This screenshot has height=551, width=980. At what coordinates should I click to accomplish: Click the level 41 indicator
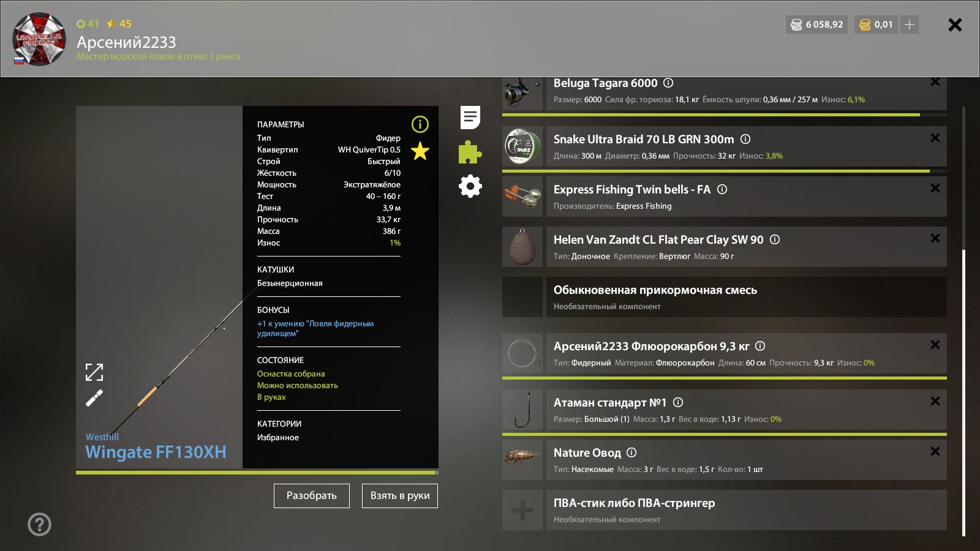88,24
